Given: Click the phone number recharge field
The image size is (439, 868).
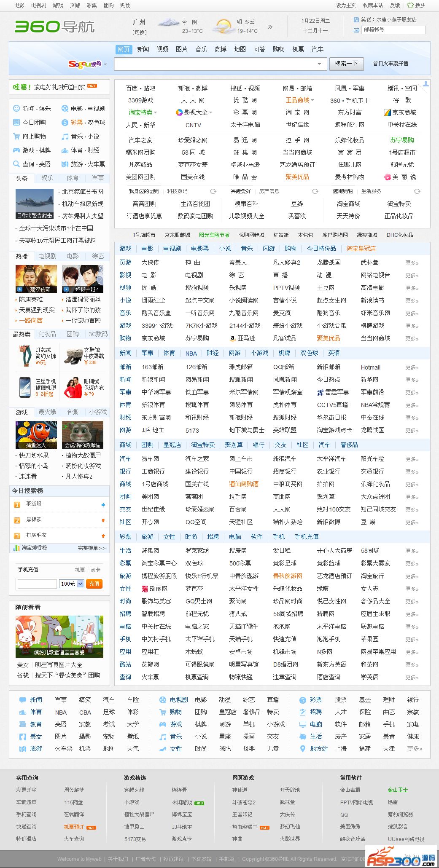Looking at the screenshot, I should pyautogui.click(x=37, y=584).
